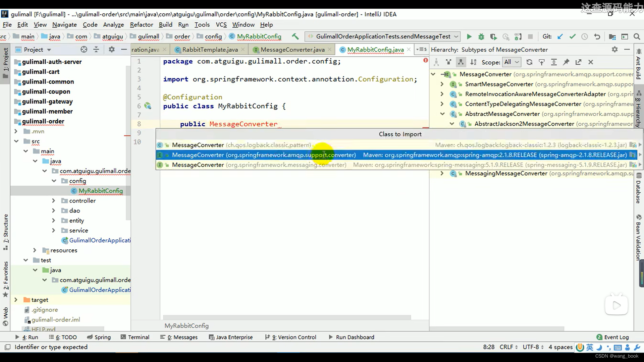Open the Refactor menu
The height and width of the screenshot is (362, 644).
click(x=141, y=25)
